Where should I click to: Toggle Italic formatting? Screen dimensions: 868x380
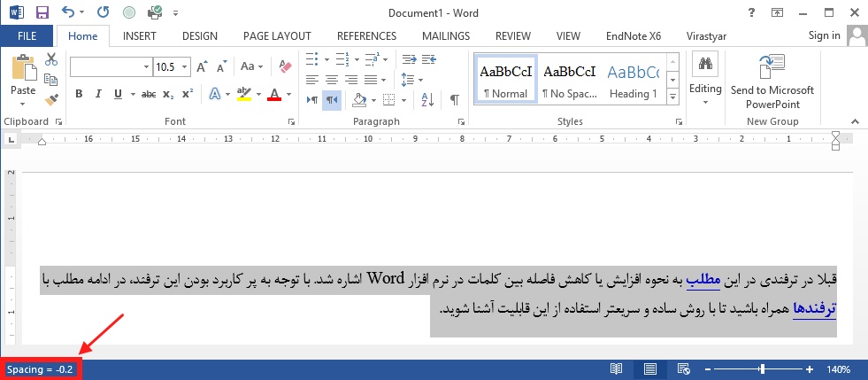click(x=97, y=94)
